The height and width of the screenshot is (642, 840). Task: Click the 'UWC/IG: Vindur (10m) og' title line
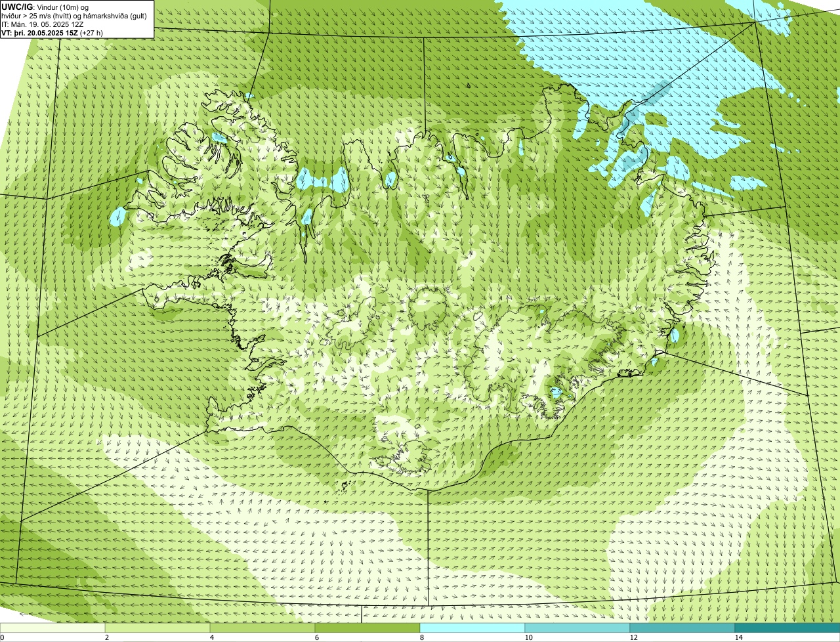pos(45,7)
